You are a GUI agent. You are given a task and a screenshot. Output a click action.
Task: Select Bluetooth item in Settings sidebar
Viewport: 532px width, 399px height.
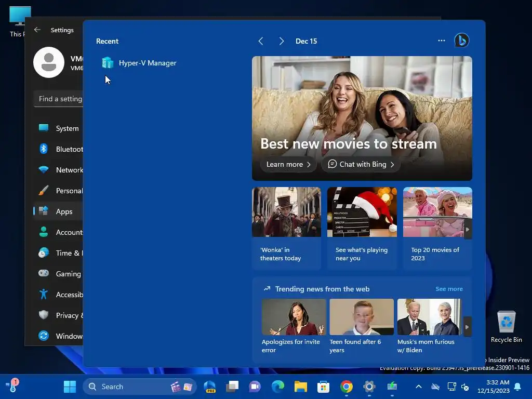(58, 149)
